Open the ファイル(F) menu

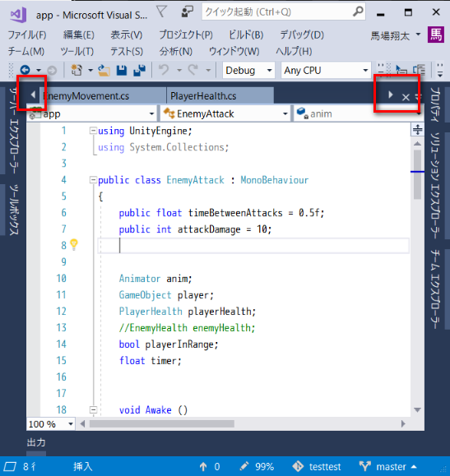coord(27,35)
